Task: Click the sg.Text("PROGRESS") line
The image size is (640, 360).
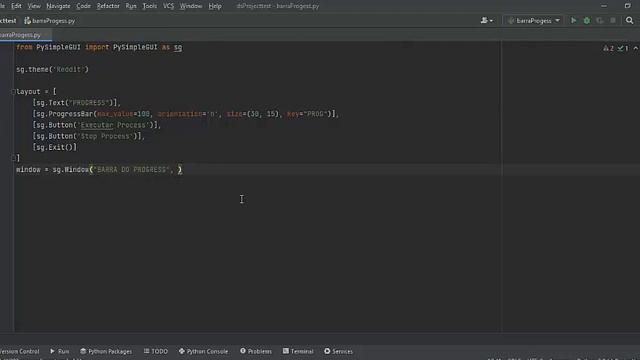Action: pos(76,103)
